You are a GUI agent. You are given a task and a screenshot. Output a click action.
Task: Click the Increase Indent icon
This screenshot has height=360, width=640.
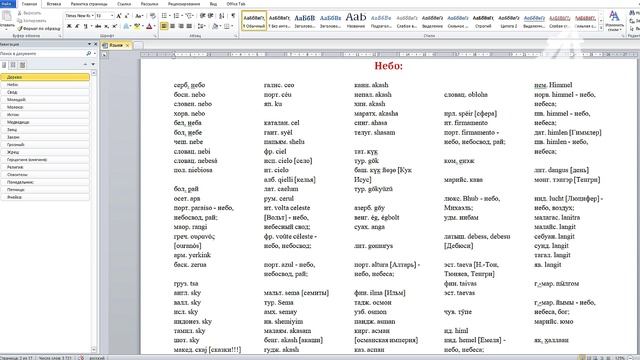click(211, 16)
